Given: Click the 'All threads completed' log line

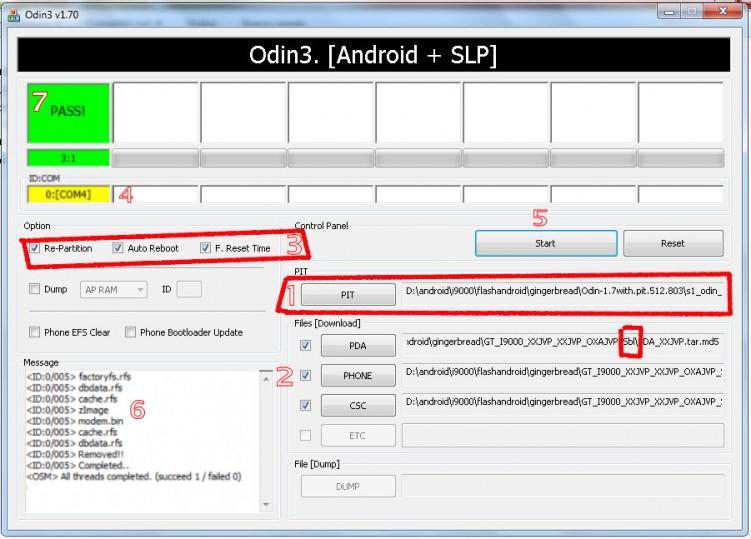Looking at the screenshot, I should coord(134,477).
